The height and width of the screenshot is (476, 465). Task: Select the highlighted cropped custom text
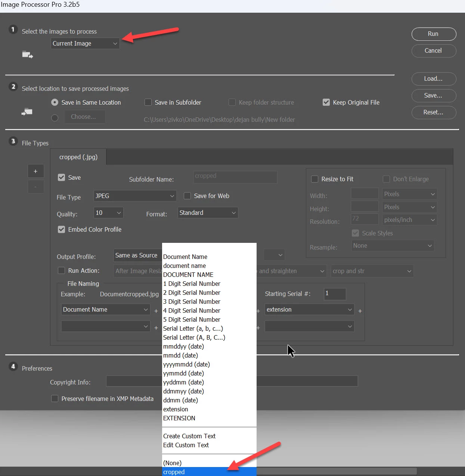tap(209, 472)
